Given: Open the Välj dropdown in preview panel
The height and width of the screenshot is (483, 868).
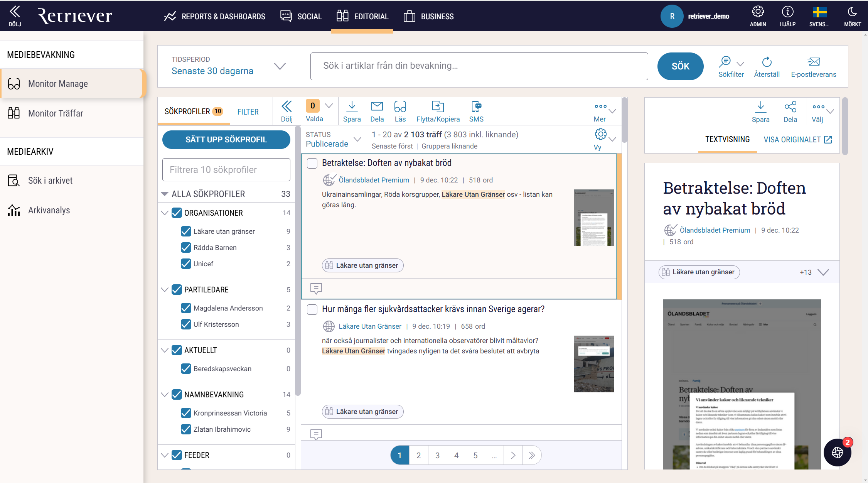Looking at the screenshot, I should (x=823, y=112).
